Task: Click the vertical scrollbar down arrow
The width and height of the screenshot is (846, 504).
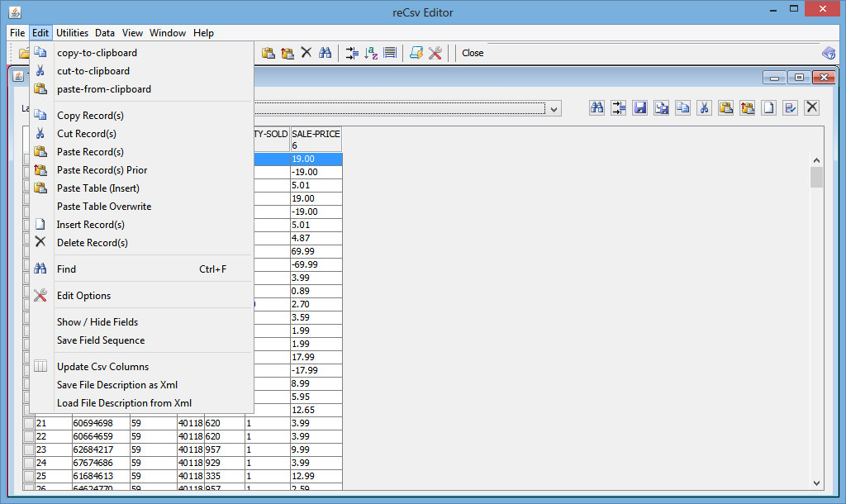Action: click(x=816, y=485)
